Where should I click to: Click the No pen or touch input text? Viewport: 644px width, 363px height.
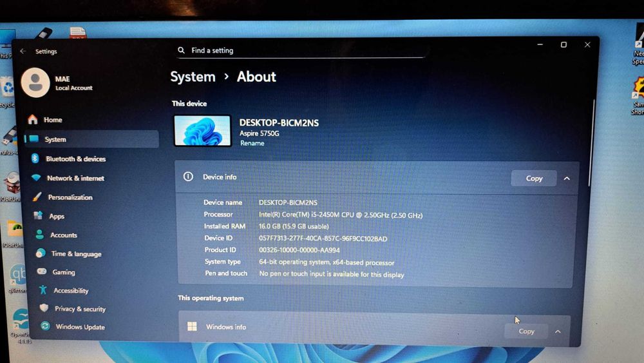pos(332,274)
